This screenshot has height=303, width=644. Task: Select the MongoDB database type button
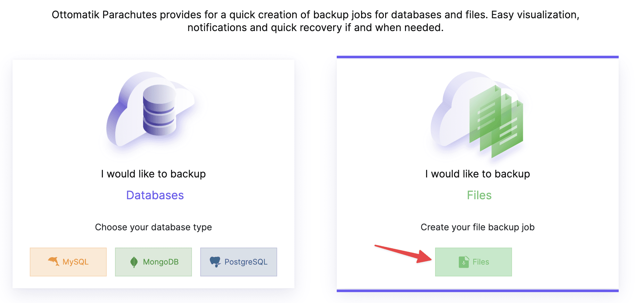click(153, 262)
